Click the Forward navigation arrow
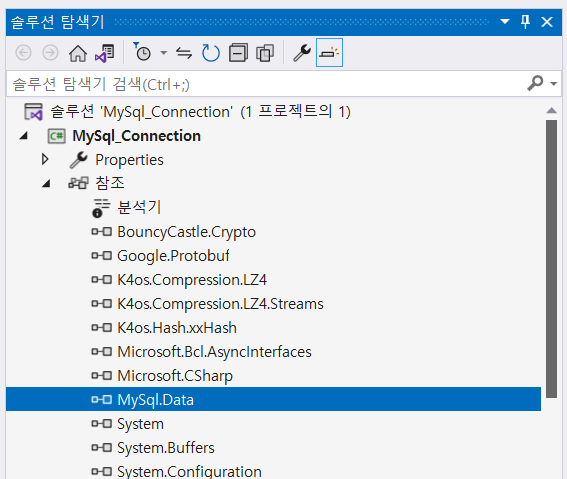The width and height of the screenshot is (567, 479). pos(50,53)
